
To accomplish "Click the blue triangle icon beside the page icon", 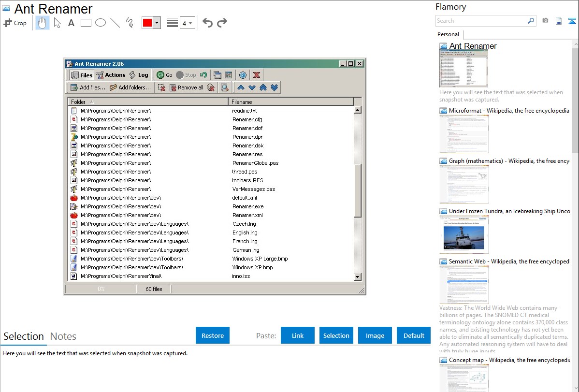I will (572, 21).
